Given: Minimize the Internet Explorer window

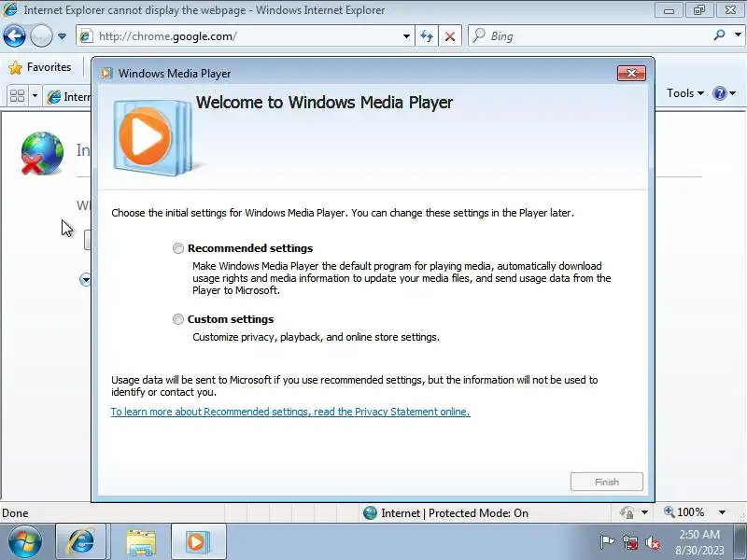Looking at the screenshot, I should click(669, 10).
